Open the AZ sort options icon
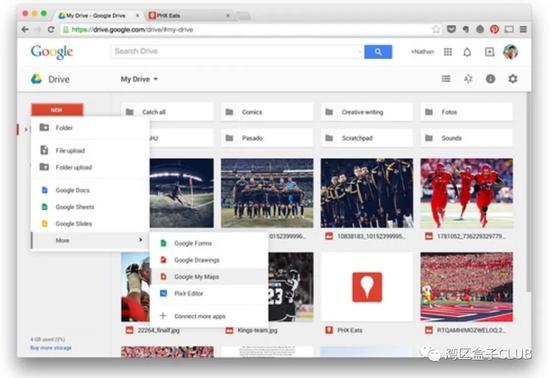The height and width of the screenshot is (378, 550). point(468,79)
